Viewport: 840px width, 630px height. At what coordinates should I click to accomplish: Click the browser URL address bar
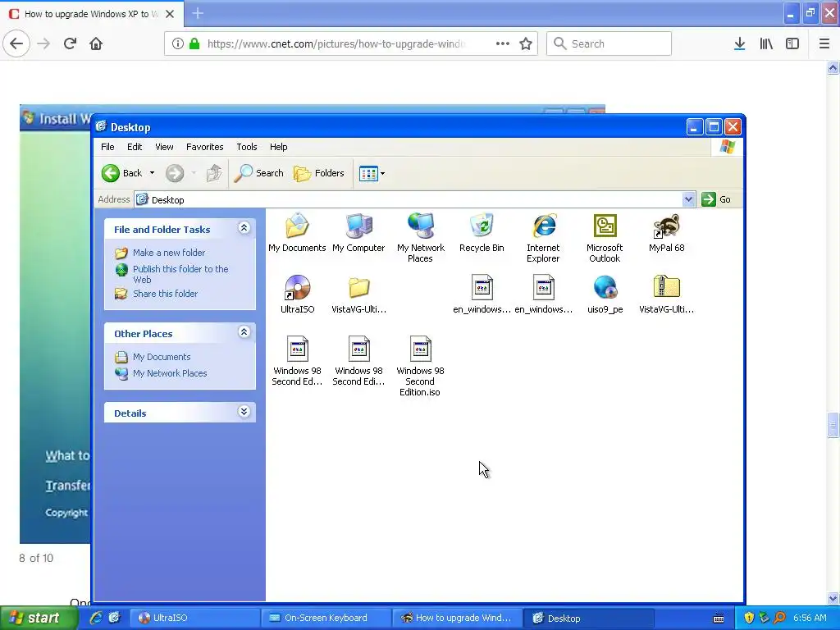[x=337, y=43]
